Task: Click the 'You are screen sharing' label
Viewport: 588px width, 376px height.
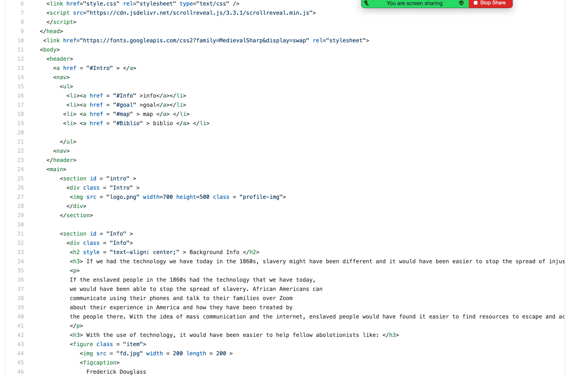Action: click(414, 3)
